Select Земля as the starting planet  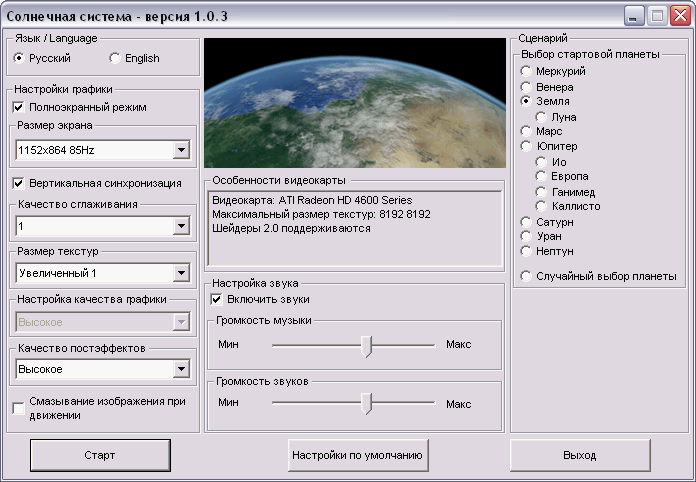point(526,101)
